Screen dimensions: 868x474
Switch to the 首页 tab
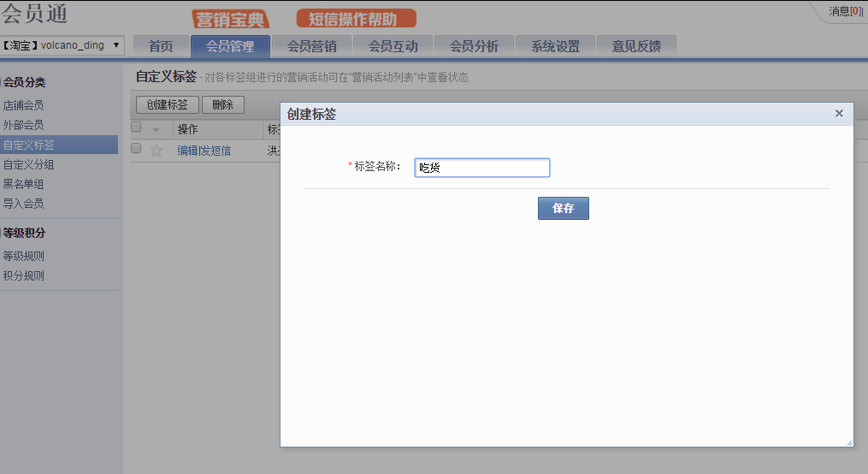pyautogui.click(x=161, y=47)
